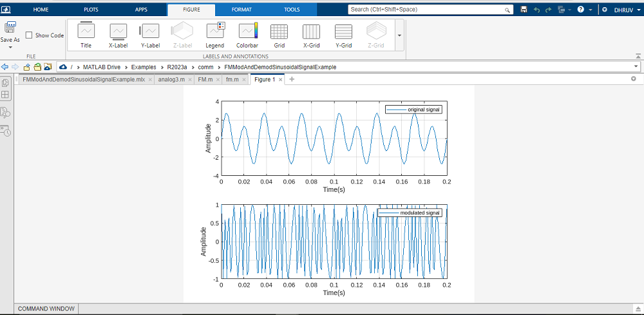Viewport: 644px width, 315px height.
Task: Toggle Grid lines on the plot
Action: 279,35
